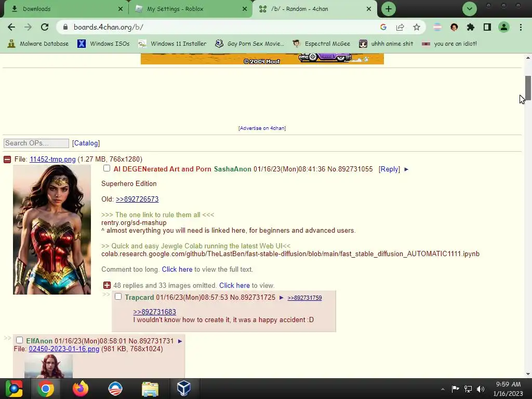Follow the backlink >>892731759
This screenshot has height=399, width=532.
304,298
